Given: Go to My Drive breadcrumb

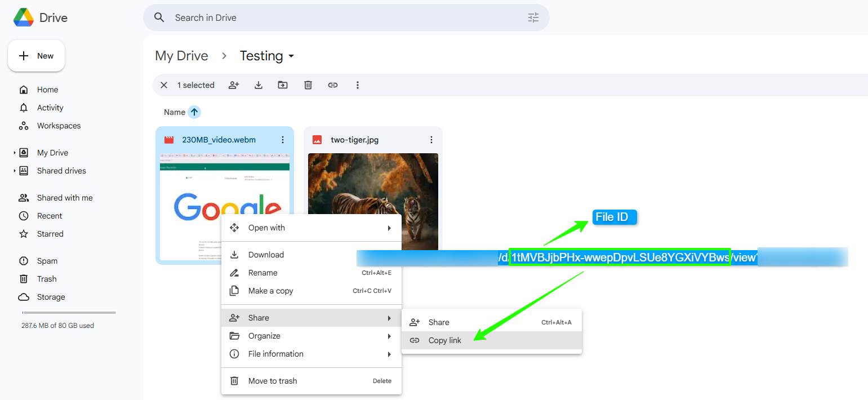Looking at the screenshot, I should click(181, 56).
